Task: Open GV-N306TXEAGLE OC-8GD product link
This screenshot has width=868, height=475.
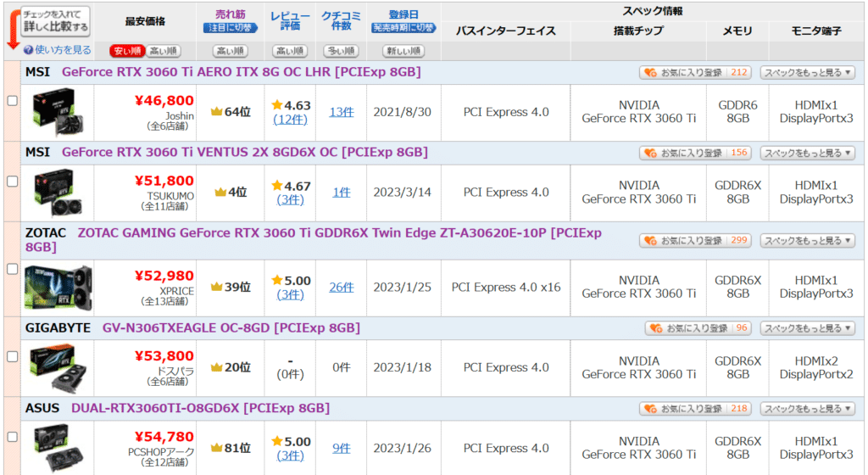Action: coord(231,327)
